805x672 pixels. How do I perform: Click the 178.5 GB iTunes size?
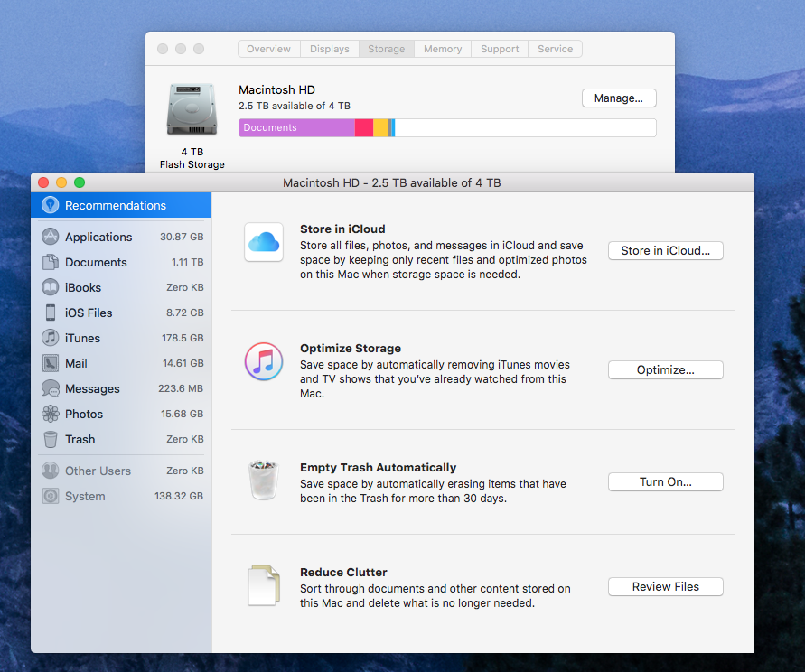click(x=183, y=338)
